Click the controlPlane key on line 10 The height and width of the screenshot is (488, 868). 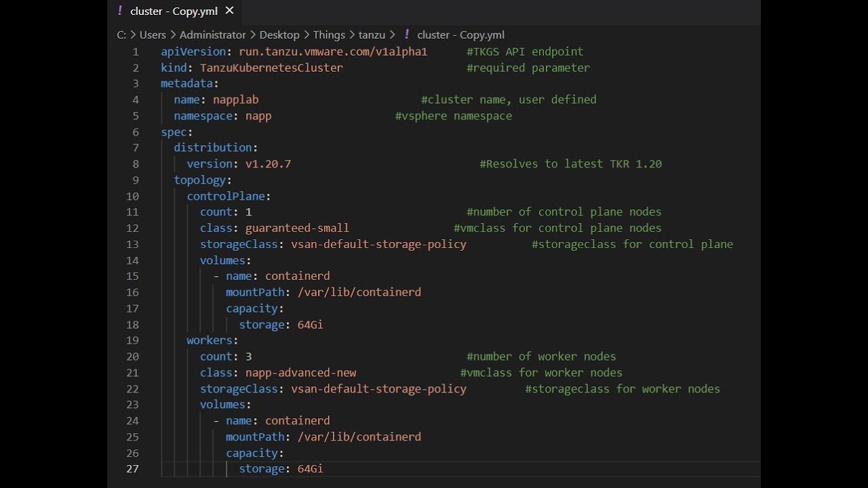(x=226, y=197)
